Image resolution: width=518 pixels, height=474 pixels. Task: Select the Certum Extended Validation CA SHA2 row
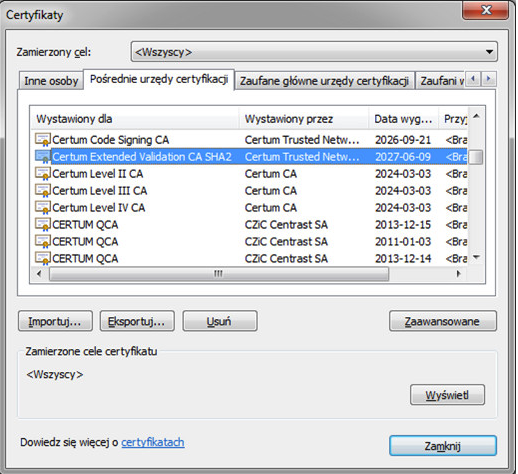(250, 157)
